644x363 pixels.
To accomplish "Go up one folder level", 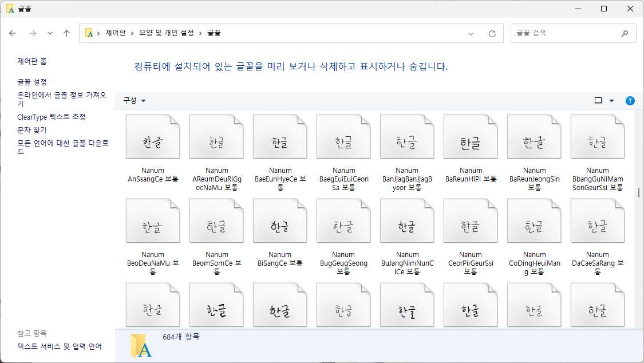I will (66, 33).
